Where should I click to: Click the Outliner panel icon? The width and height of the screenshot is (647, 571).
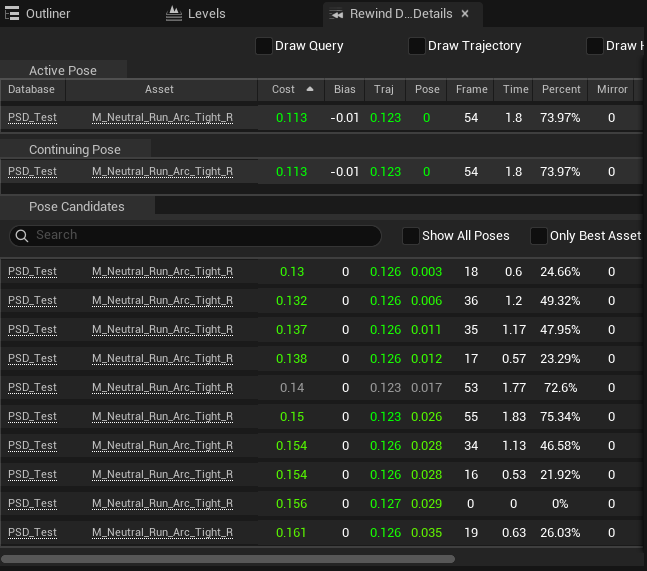pos(12,14)
